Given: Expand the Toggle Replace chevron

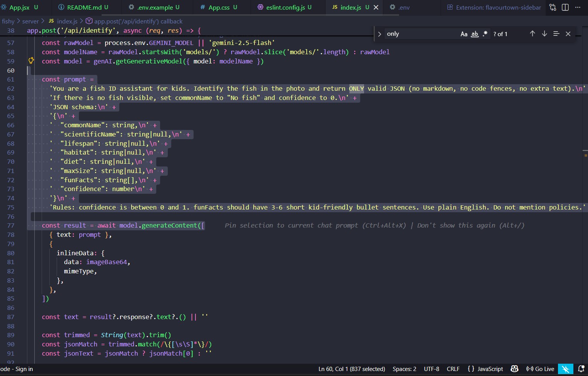Looking at the screenshot, I should tap(379, 34).
